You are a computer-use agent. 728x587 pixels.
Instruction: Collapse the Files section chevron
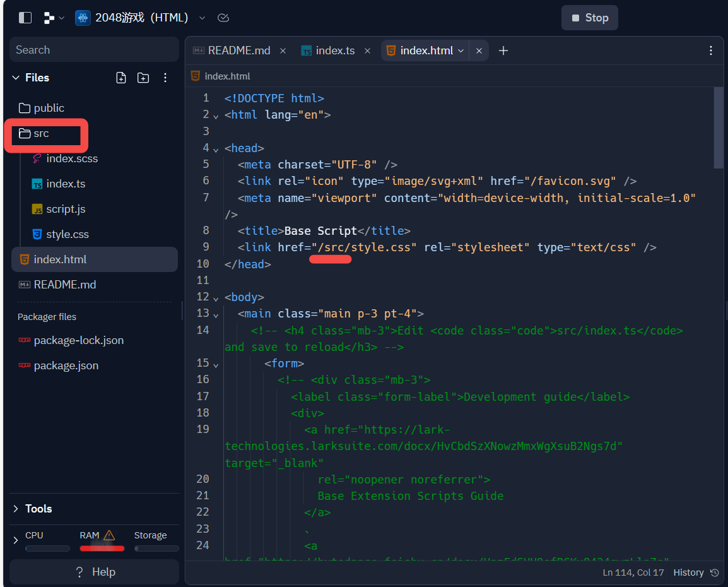tap(16, 78)
